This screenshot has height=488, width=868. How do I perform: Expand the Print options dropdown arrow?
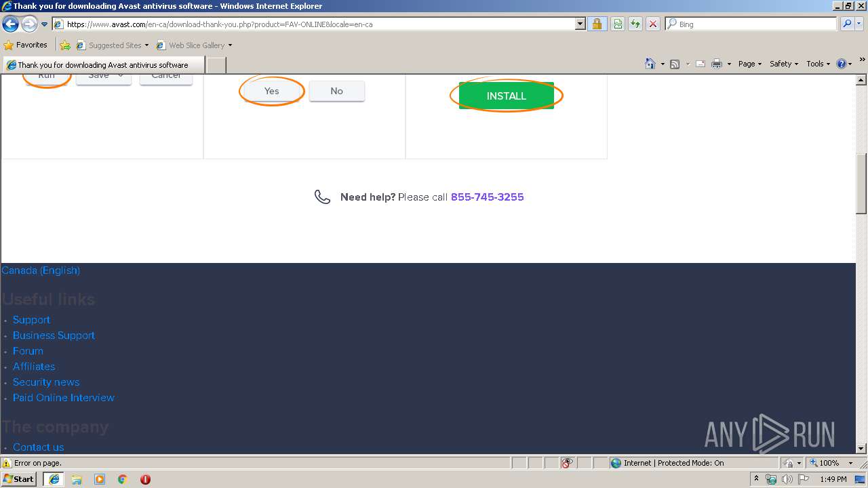729,64
